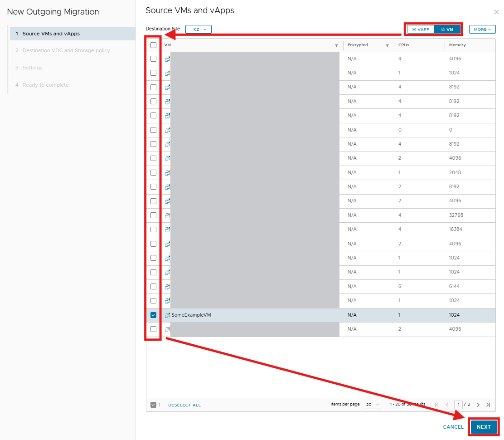The image size is (504, 440).
Task: Click the 16384 memory cell
Action: [x=456, y=230]
